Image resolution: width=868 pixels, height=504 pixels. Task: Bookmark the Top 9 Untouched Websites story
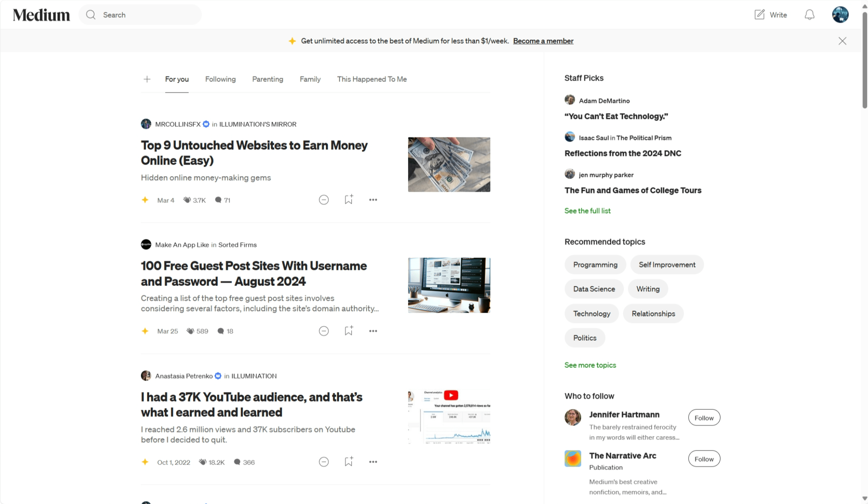tap(348, 199)
